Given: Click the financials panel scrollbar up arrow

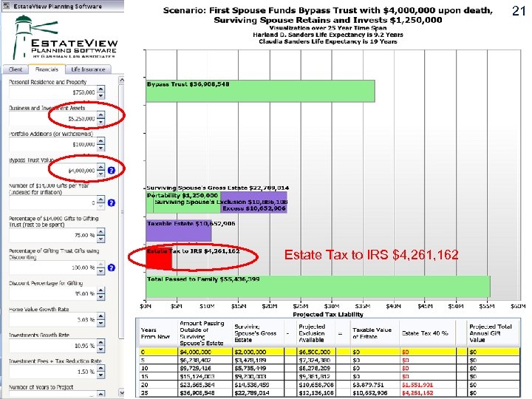Looking at the screenshot, I should pyautogui.click(x=121, y=80).
